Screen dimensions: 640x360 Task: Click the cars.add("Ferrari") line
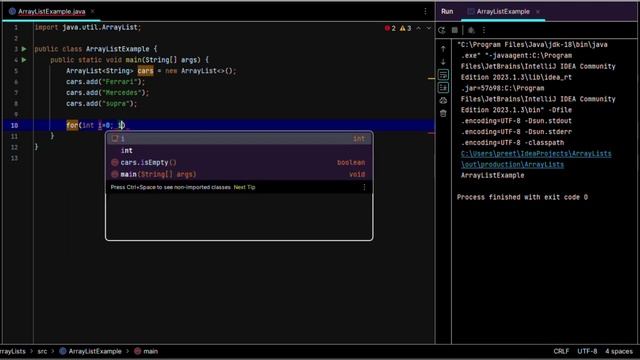(105, 82)
